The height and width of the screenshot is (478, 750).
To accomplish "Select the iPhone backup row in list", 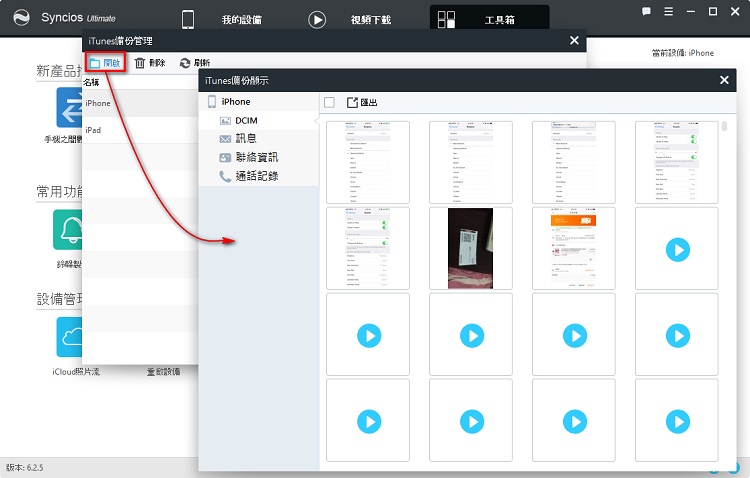I will click(x=140, y=103).
